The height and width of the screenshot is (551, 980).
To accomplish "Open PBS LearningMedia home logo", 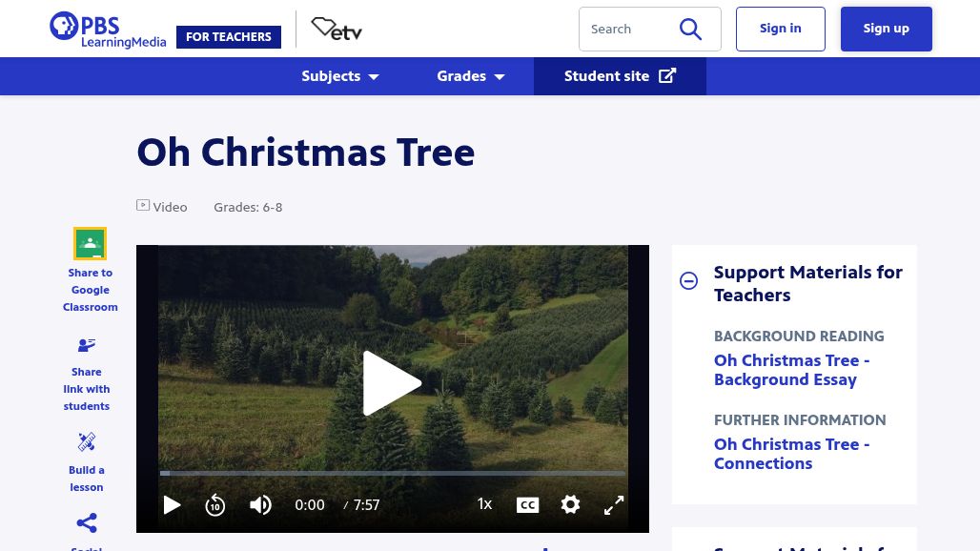I will click(108, 30).
